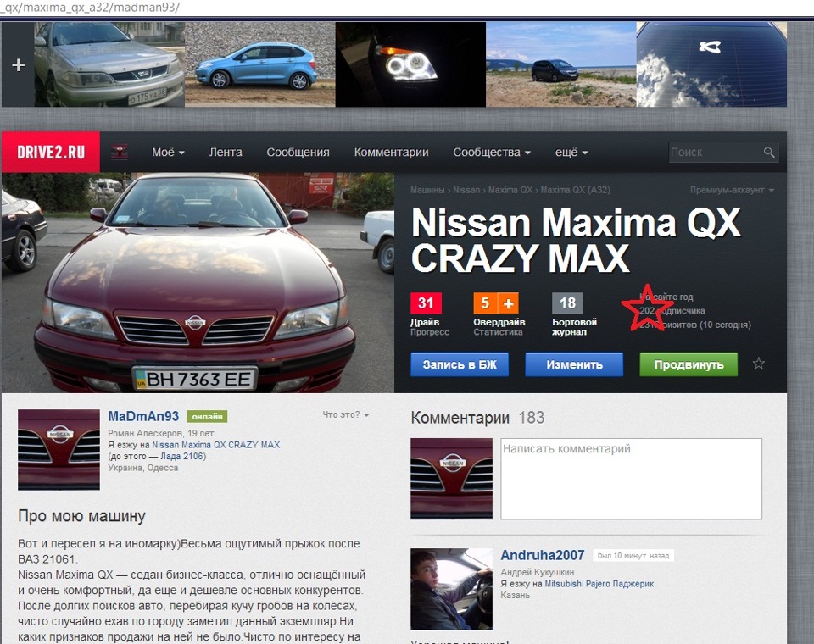Click MaDmAn93's Nissan grille avatar

pos(59,450)
